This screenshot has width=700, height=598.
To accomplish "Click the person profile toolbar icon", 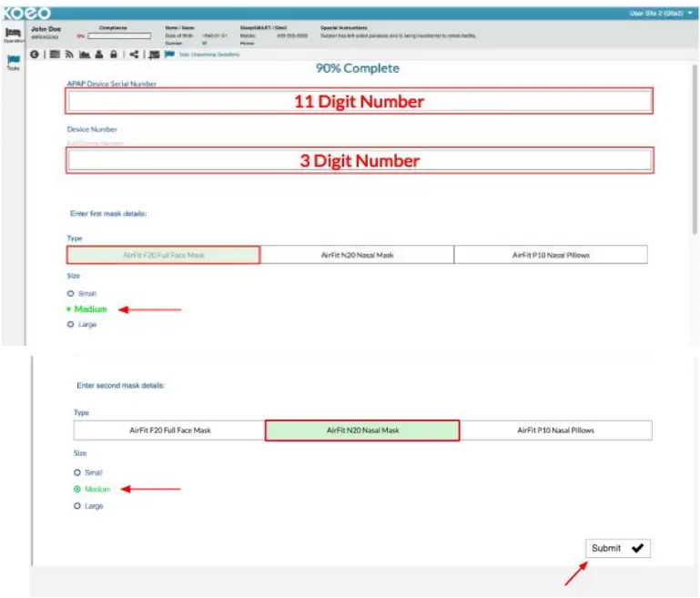I will [99, 55].
